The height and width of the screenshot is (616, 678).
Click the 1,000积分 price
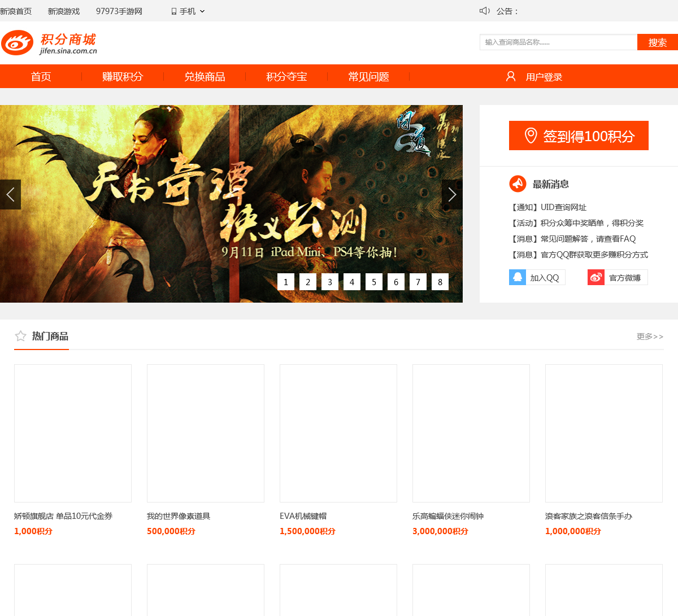[x=33, y=531]
